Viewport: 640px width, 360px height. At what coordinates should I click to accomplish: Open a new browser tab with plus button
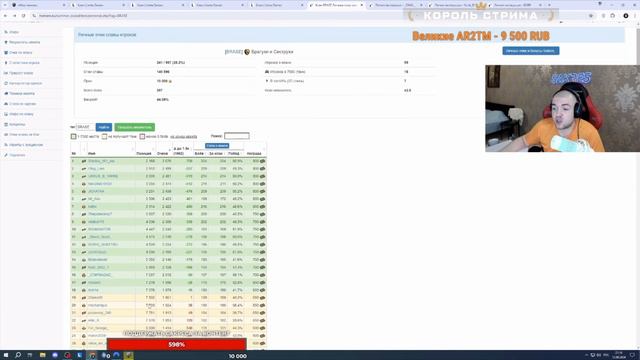pyautogui.click(x=549, y=5)
